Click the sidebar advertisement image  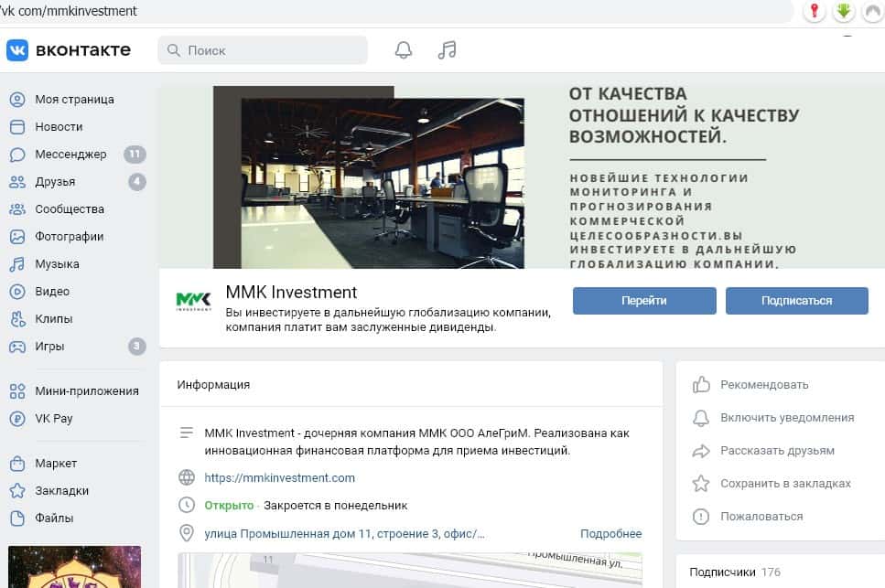coord(74,567)
